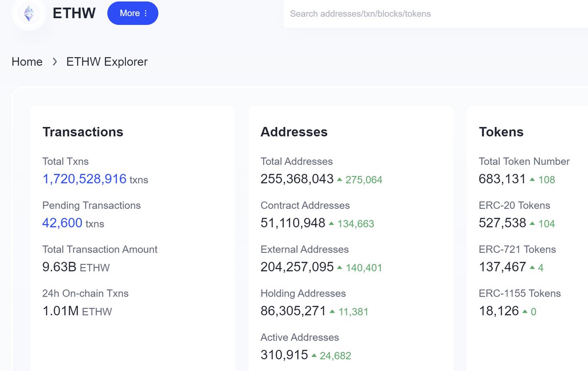Click the ERC-721 Tokens label

pyautogui.click(x=517, y=249)
